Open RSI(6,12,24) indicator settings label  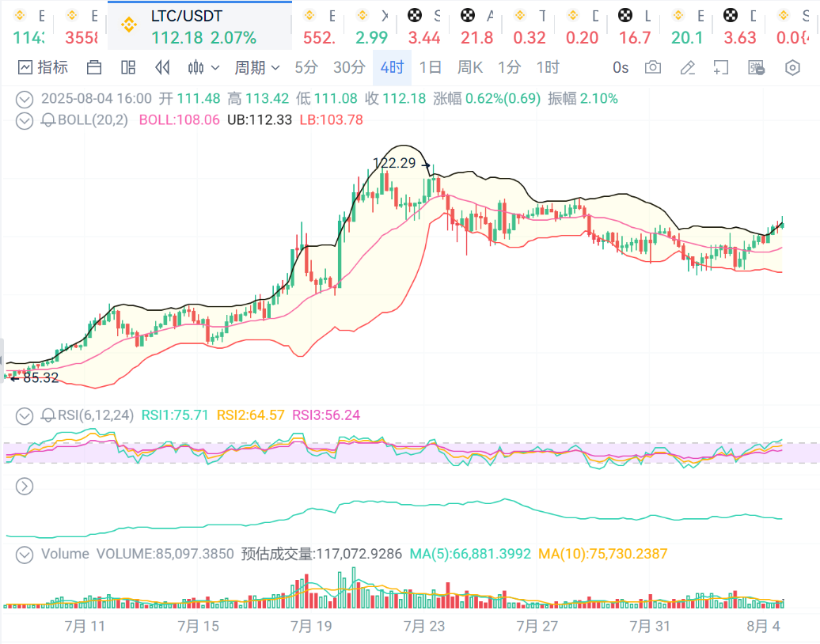pos(96,415)
